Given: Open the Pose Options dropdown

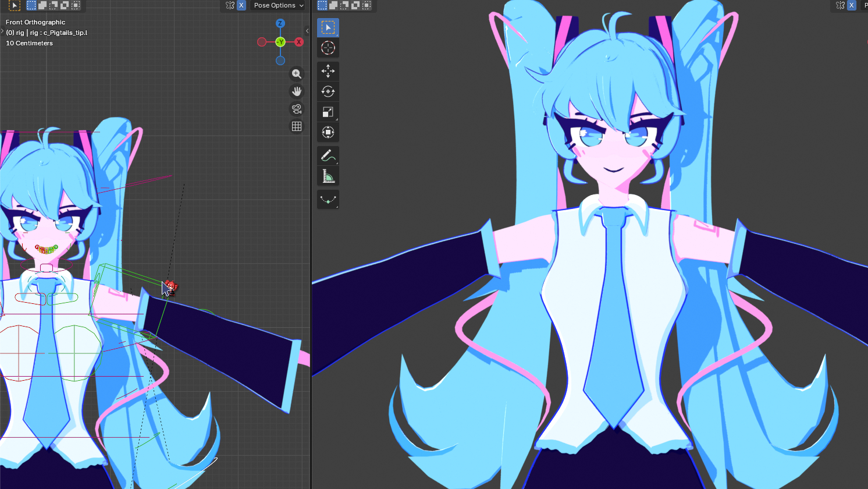Looking at the screenshot, I should [x=279, y=5].
